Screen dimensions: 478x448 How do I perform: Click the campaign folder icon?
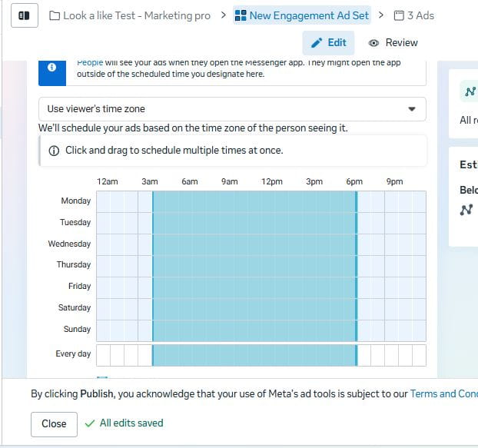55,15
